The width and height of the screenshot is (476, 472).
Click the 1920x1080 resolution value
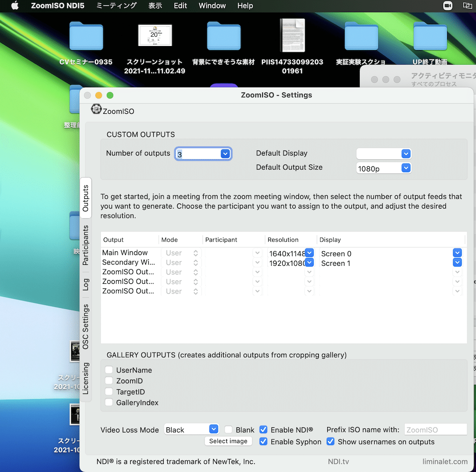287,263
